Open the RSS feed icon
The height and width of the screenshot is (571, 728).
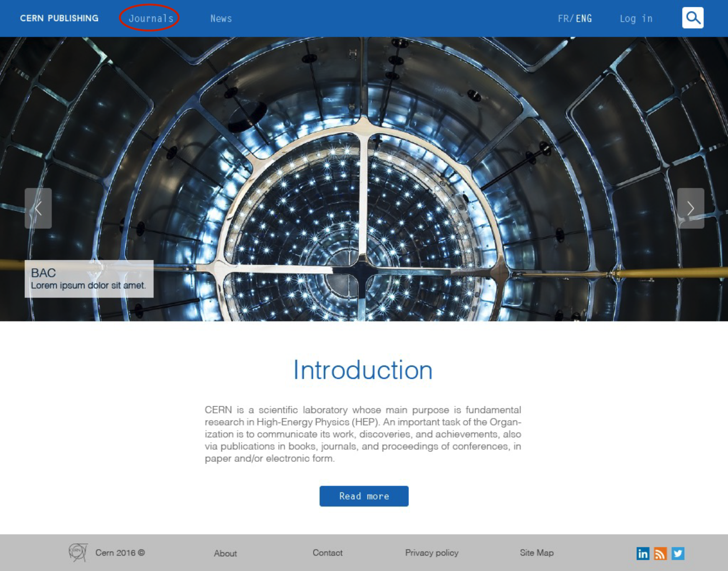click(660, 553)
